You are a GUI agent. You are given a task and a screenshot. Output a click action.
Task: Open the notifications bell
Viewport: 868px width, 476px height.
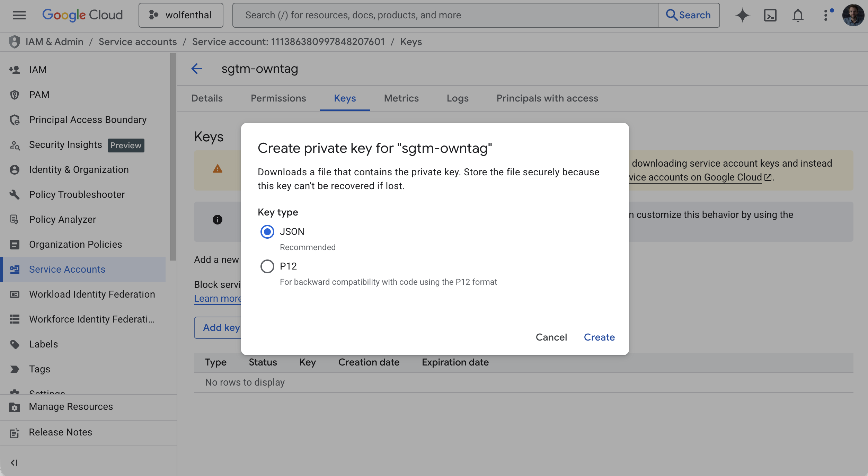pyautogui.click(x=798, y=15)
